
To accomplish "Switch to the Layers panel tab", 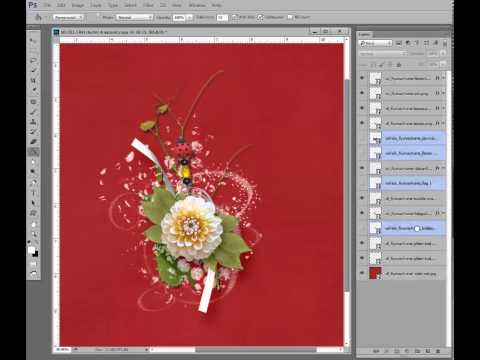I will coord(364,34).
